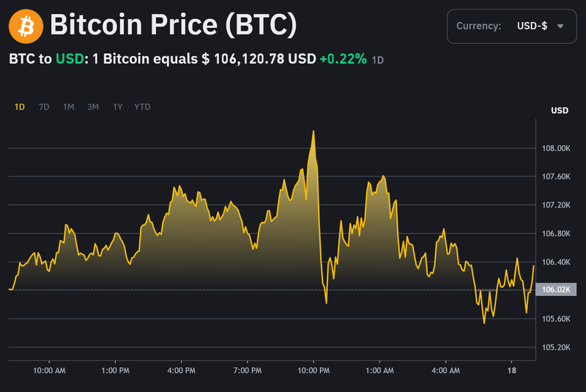Click the orange Bitcoin logo icon
Viewport: 586px width, 392px height.
point(26,26)
